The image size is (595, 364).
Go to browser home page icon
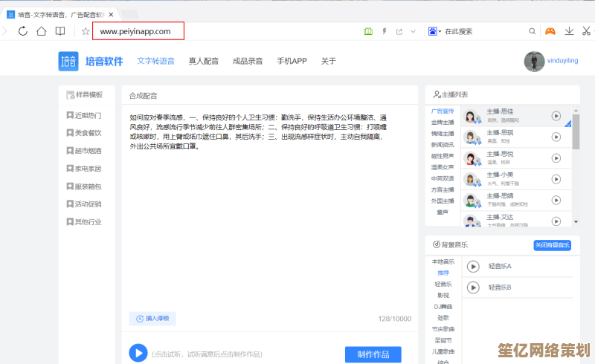click(x=42, y=31)
